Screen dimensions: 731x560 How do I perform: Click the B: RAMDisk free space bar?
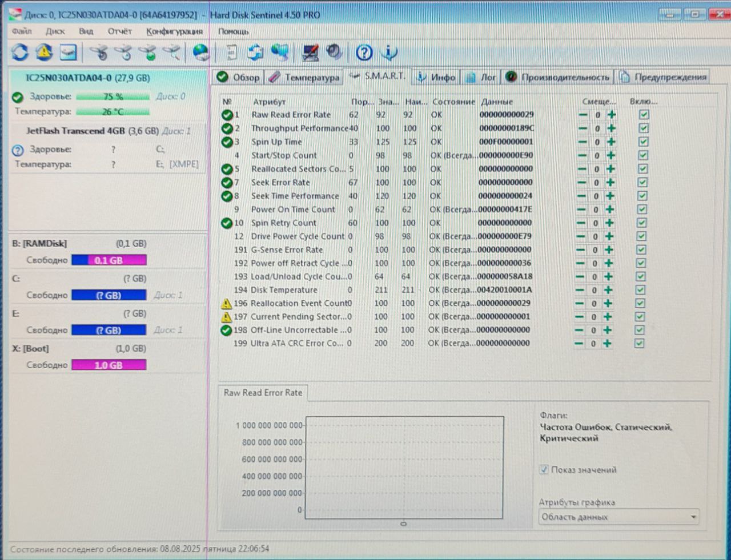click(x=109, y=260)
